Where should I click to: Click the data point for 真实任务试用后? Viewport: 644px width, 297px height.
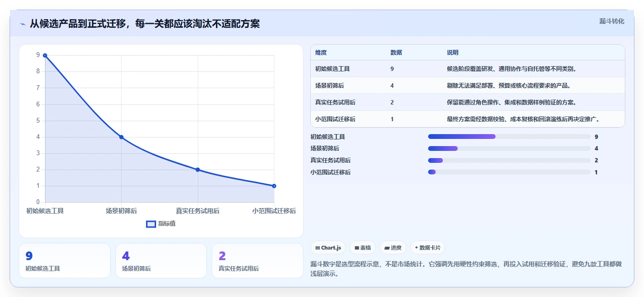point(198,170)
